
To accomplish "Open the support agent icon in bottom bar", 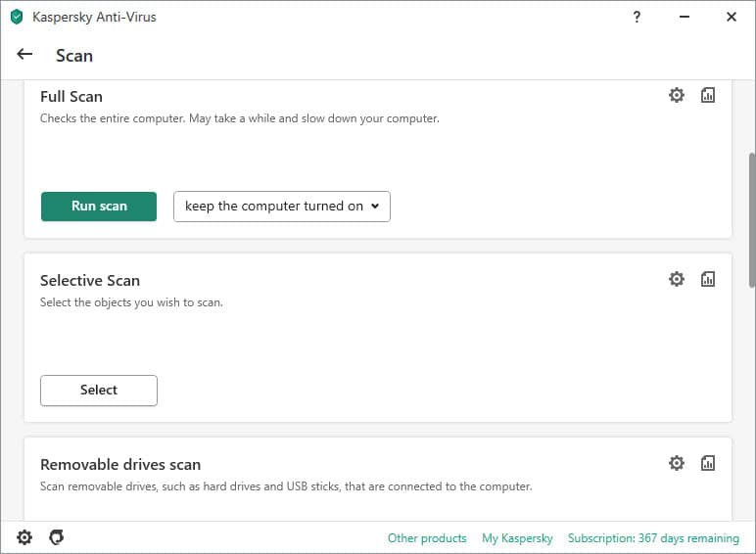I will 57,537.
